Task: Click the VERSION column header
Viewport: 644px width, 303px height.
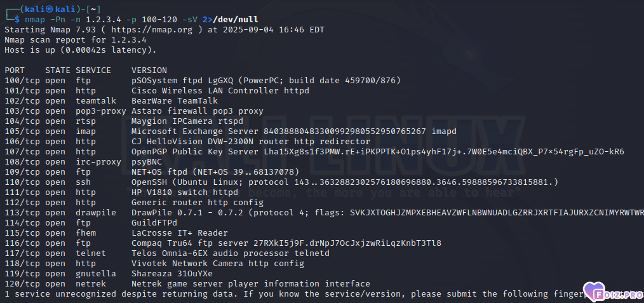Action: point(149,70)
